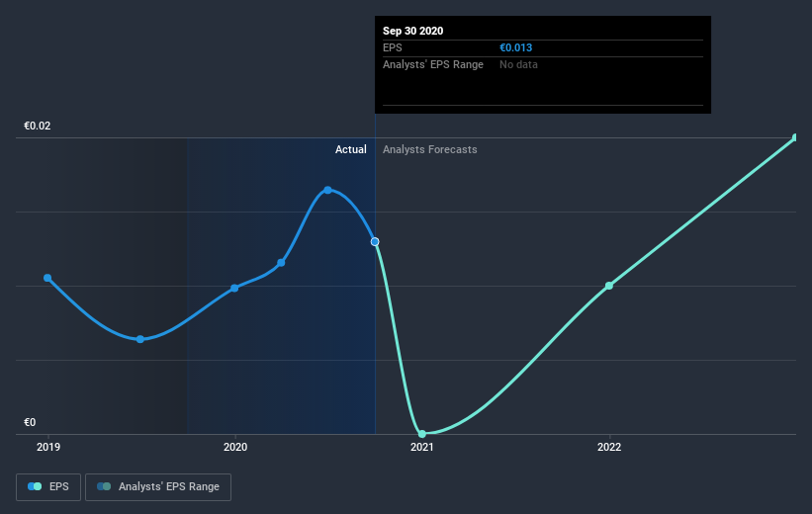Screen dimensions: 812x514
Task: Select the Sep 30 2020 highlighted data point
Action: 375,242
